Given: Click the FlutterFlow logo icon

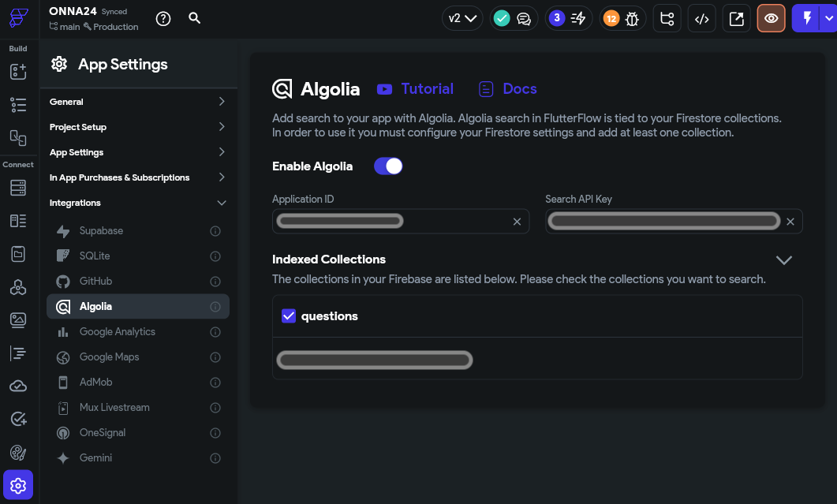Looking at the screenshot, I should coord(18,17).
